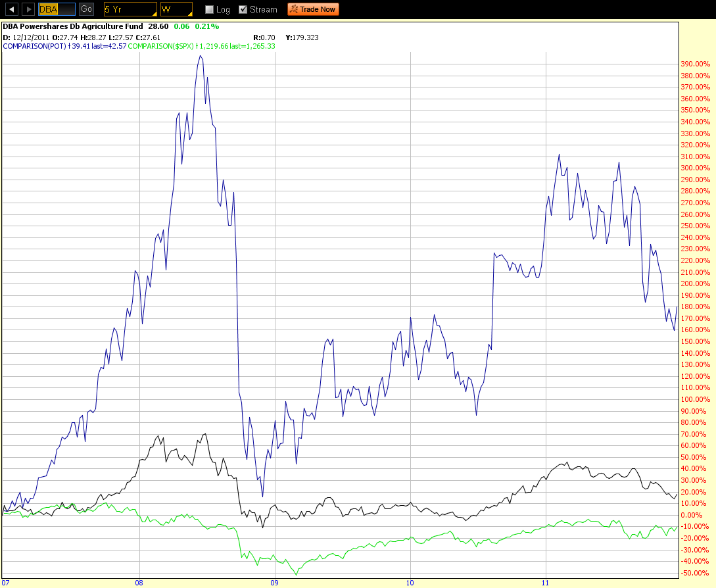Screen dimensions: 716x588
Task: Click the Go button icon
Action: [85, 9]
